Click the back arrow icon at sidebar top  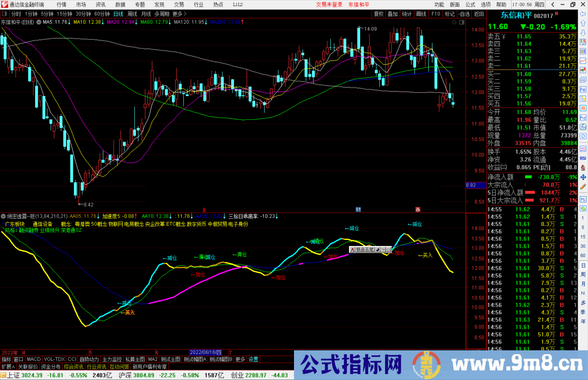583,14
